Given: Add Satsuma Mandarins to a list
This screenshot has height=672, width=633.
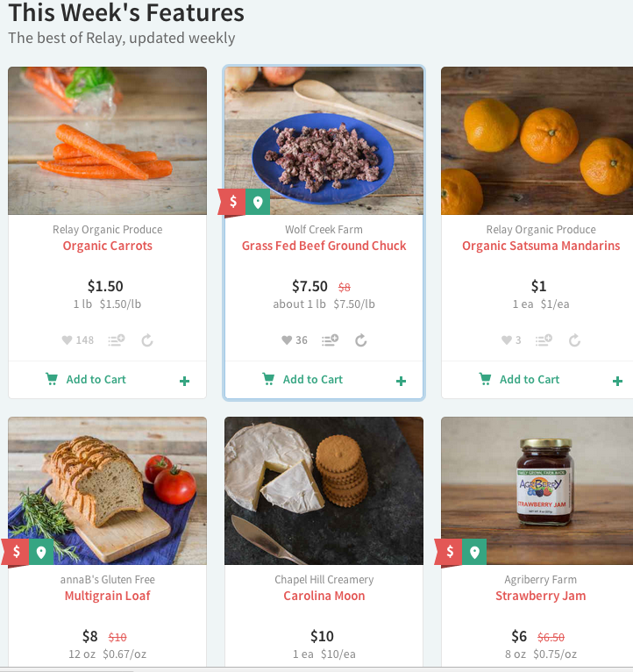Looking at the screenshot, I should (x=544, y=340).
